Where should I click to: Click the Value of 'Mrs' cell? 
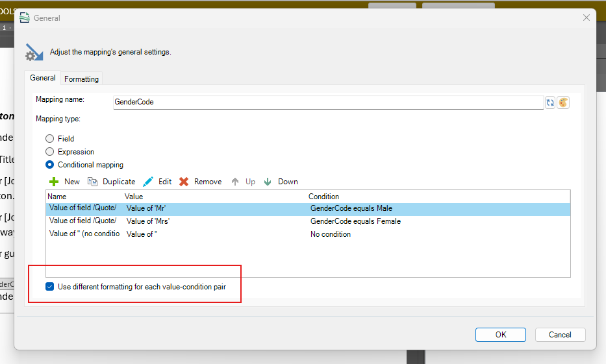click(148, 221)
